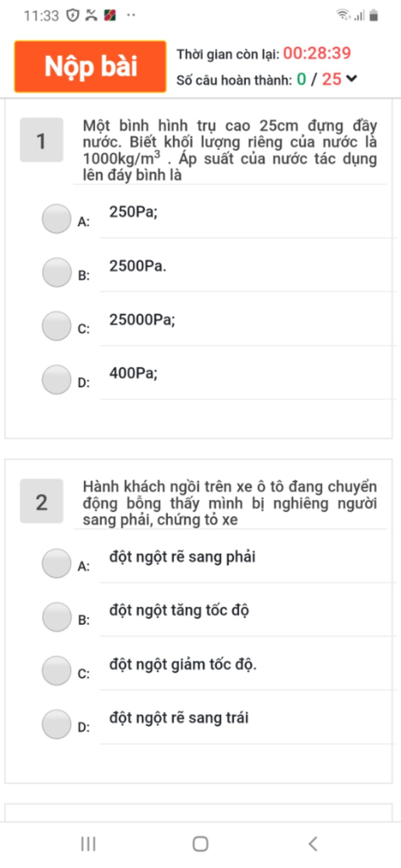
Task: Open recent apps navigation icon
Action: pyautogui.click(x=88, y=844)
